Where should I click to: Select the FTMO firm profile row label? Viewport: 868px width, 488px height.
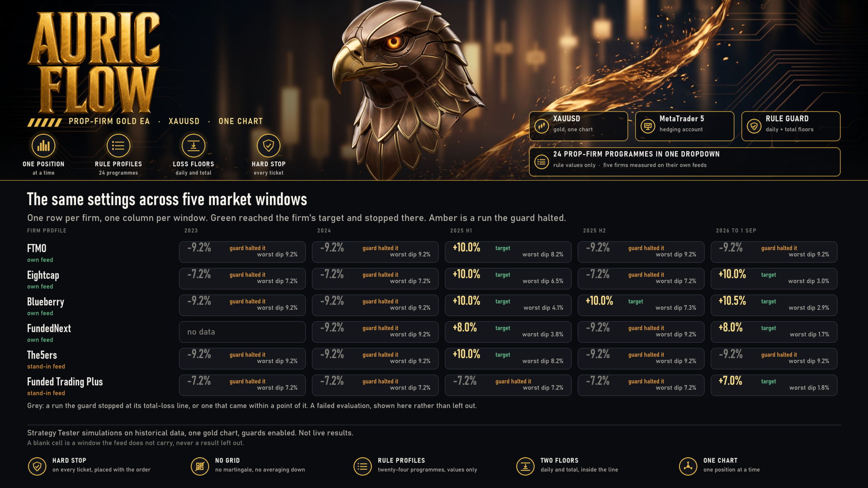coord(37,248)
